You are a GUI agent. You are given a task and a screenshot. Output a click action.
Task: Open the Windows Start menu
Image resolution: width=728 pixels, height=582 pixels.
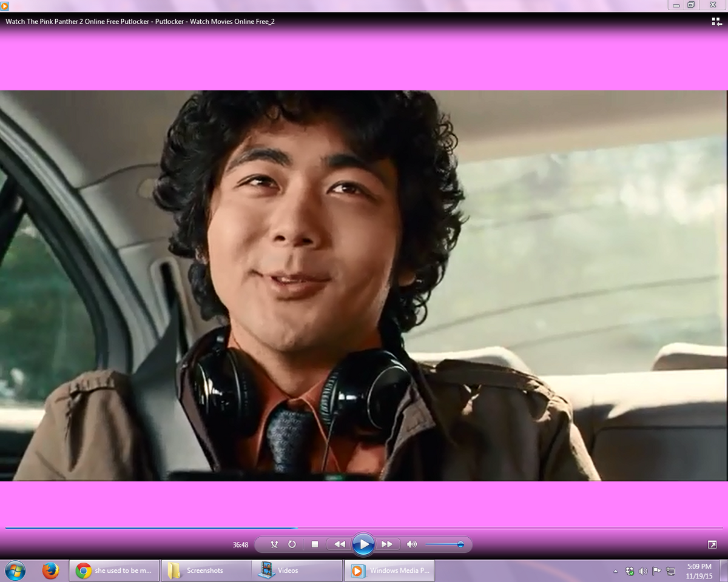pyautogui.click(x=15, y=570)
